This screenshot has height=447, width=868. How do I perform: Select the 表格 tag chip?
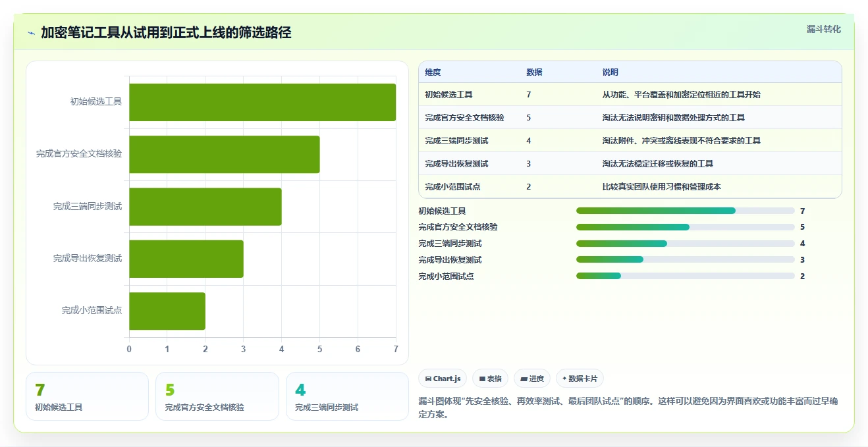tap(491, 379)
